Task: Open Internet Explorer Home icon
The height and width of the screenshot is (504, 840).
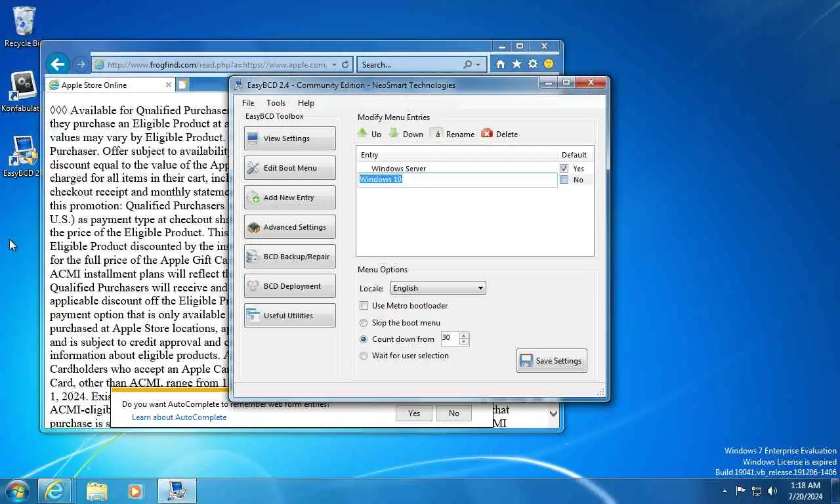Action: [x=501, y=64]
